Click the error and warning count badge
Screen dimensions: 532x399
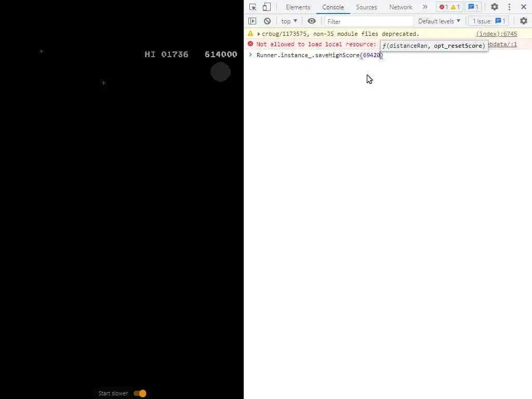coord(449,7)
